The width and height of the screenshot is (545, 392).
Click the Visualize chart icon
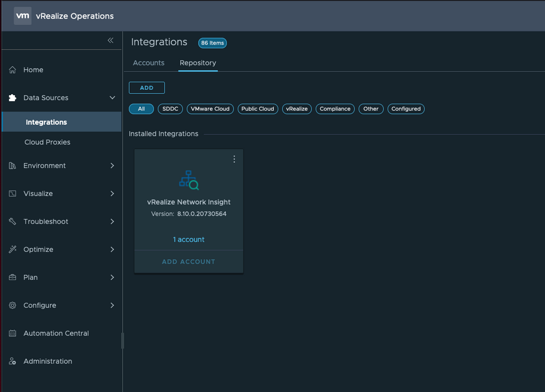(13, 193)
